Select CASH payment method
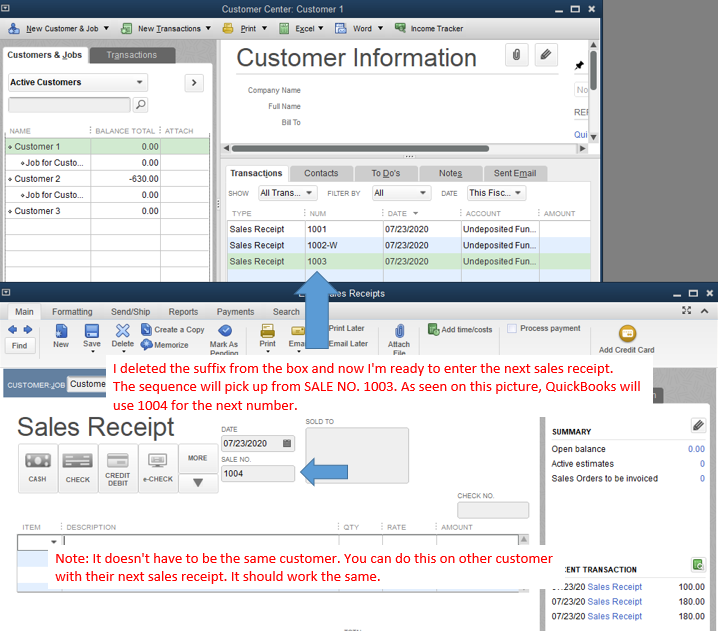This screenshot has height=631, width=718. click(38, 468)
